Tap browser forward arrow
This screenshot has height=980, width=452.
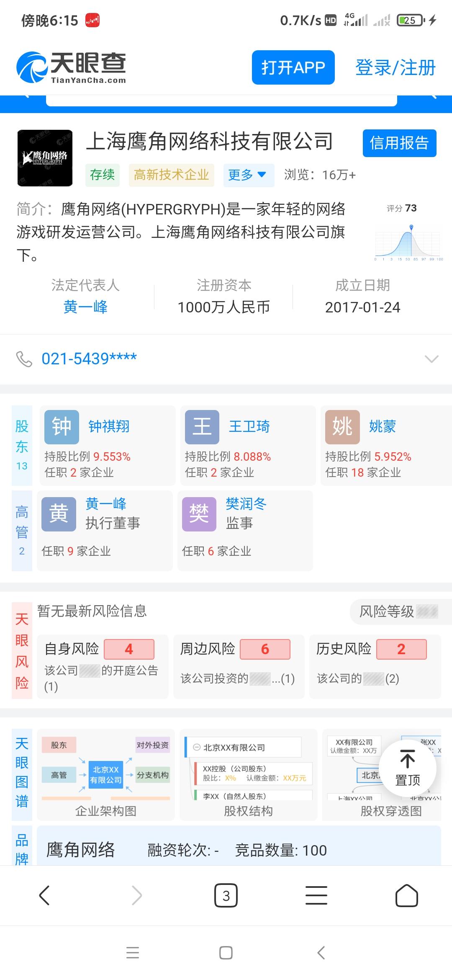[x=136, y=895]
